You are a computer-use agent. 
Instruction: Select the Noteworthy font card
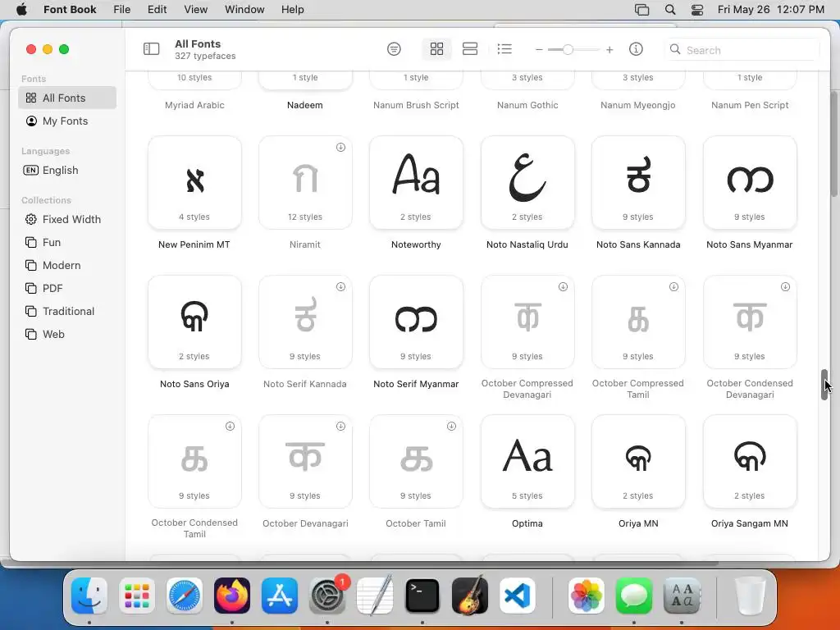pos(416,183)
